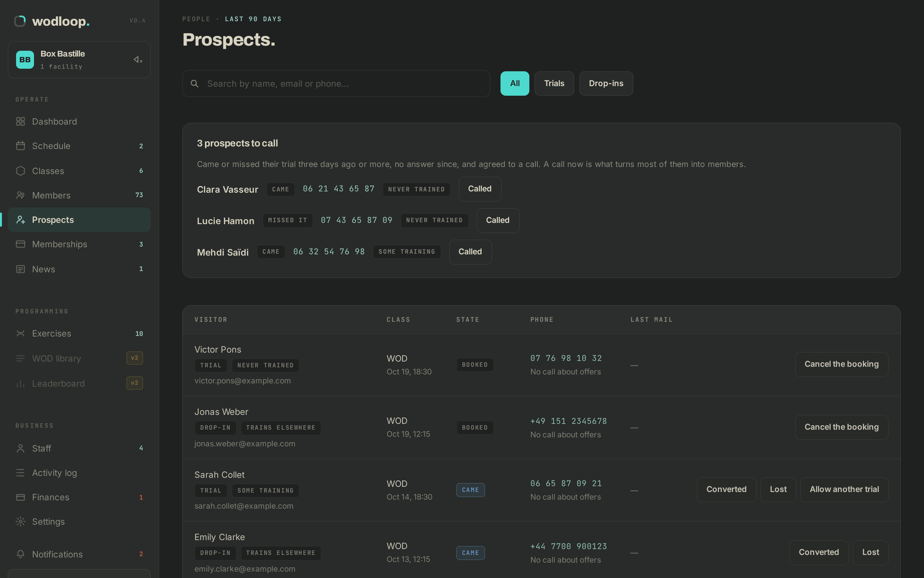Switch to the Trials filter
The width and height of the screenshot is (924, 578).
(x=554, y=83)
